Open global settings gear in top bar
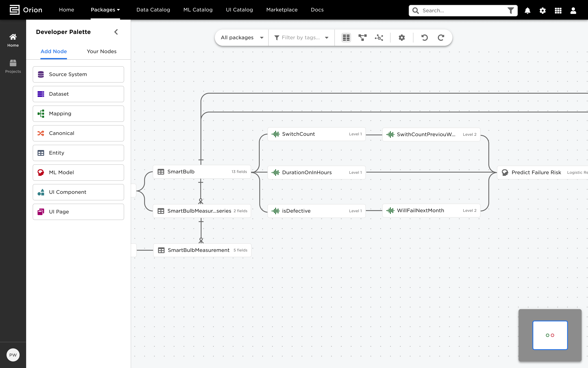Screen dimensions: 588x368 [x=543, y=10]
